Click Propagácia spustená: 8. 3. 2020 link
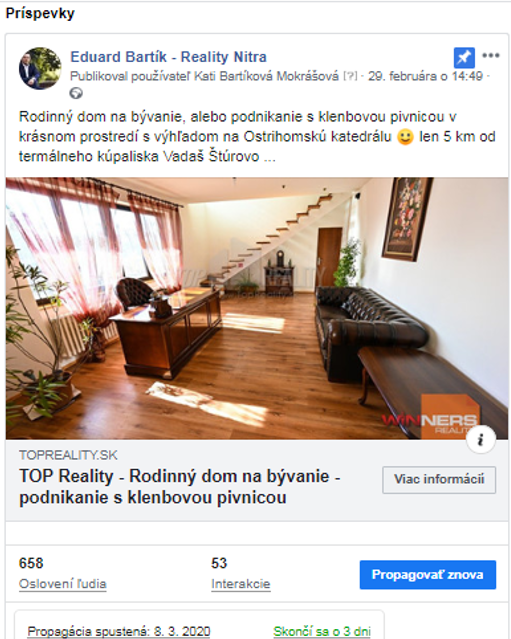The width and height of the screenshot is (511, 639). tap(119, 631)
